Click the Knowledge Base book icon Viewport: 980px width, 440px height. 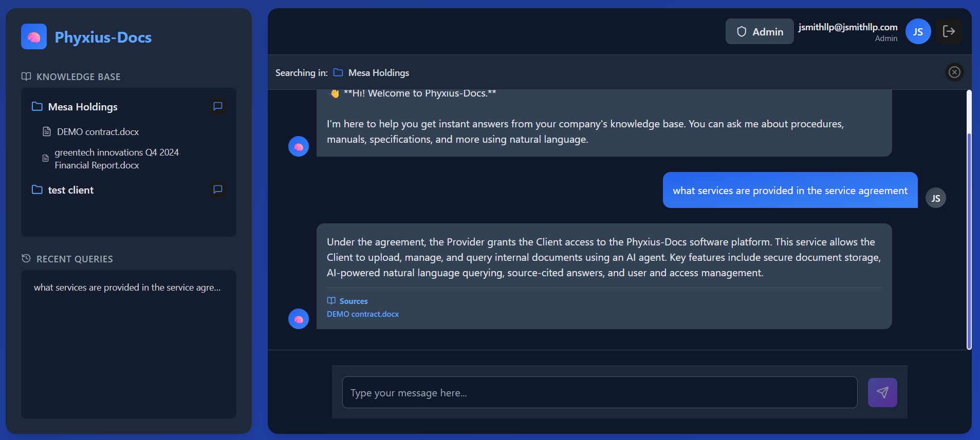[x=26, y=76]
